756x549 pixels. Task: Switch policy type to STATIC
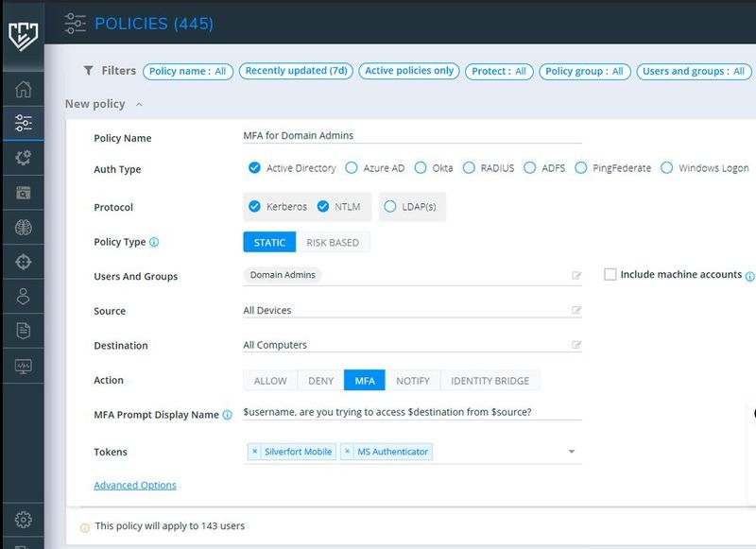click(x=269, y=243)
